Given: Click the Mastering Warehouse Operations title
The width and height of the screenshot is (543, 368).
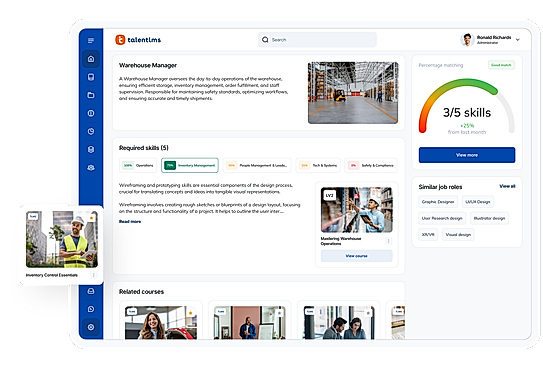Looking at the screenshot, I should tap(341, 241).
